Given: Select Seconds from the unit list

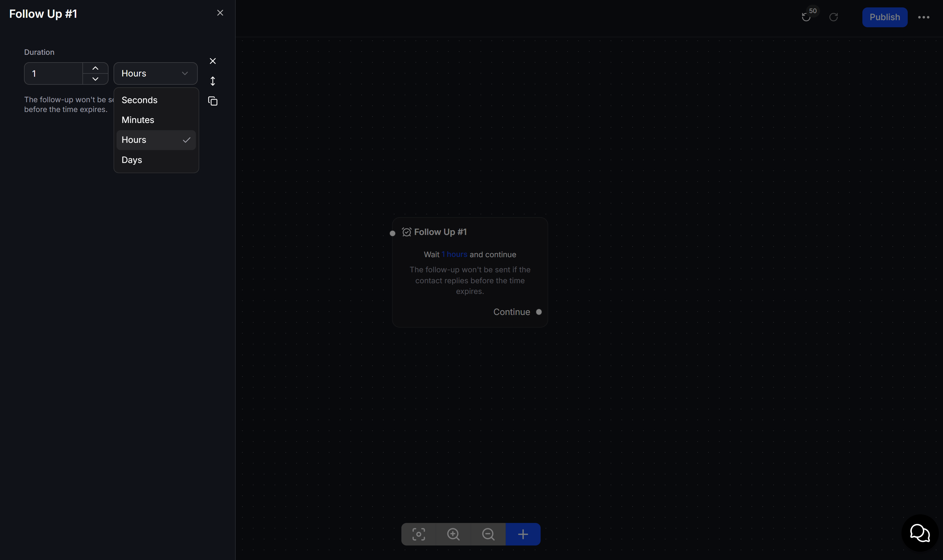Looking at the screenshot, I should [156, 100].
